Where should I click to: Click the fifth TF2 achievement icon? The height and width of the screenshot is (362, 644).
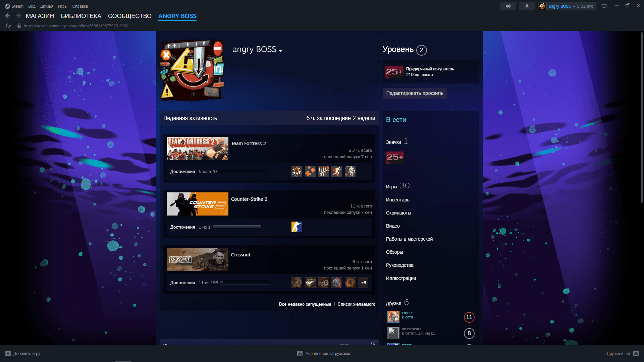click(350, 171)
